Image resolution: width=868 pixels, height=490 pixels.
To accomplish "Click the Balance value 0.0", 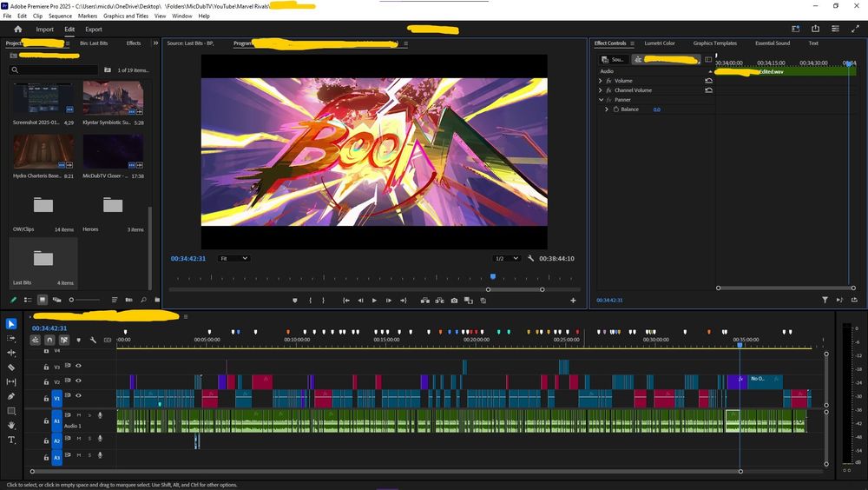I will 656,109.
